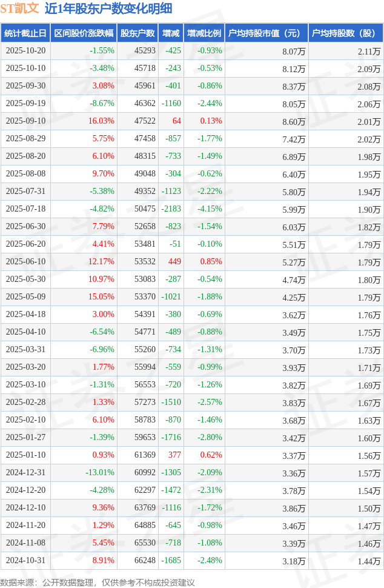Select the shareholder count 47522 cell
384x588 pixels.
145,121
